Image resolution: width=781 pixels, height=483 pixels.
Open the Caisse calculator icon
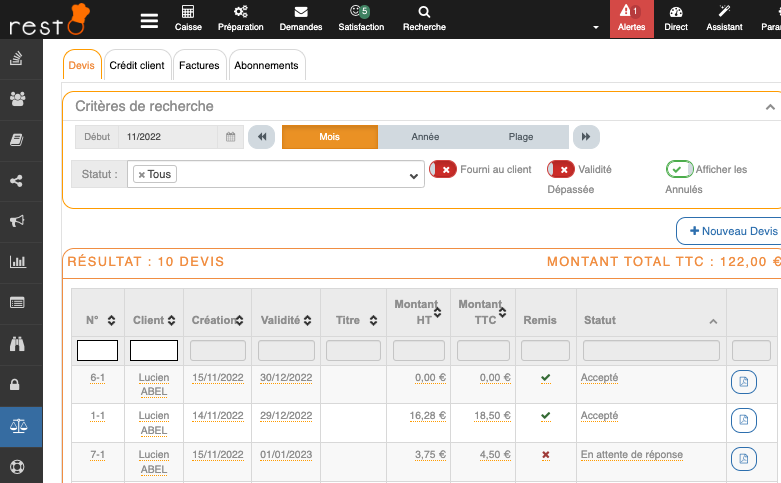(x=188, y=13)
